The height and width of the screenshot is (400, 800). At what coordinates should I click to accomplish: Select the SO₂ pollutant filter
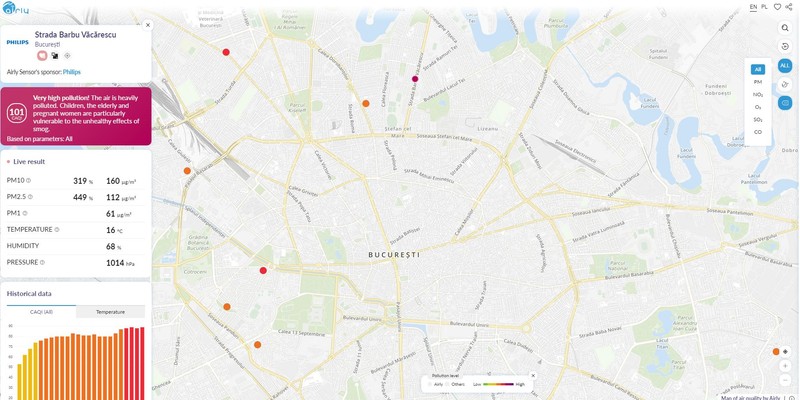758,119
